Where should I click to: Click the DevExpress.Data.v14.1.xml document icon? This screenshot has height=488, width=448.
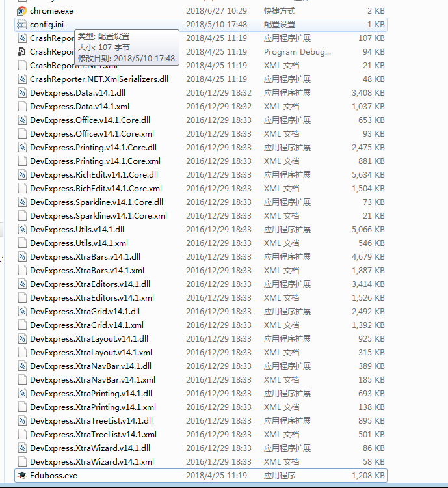[21, 107]
